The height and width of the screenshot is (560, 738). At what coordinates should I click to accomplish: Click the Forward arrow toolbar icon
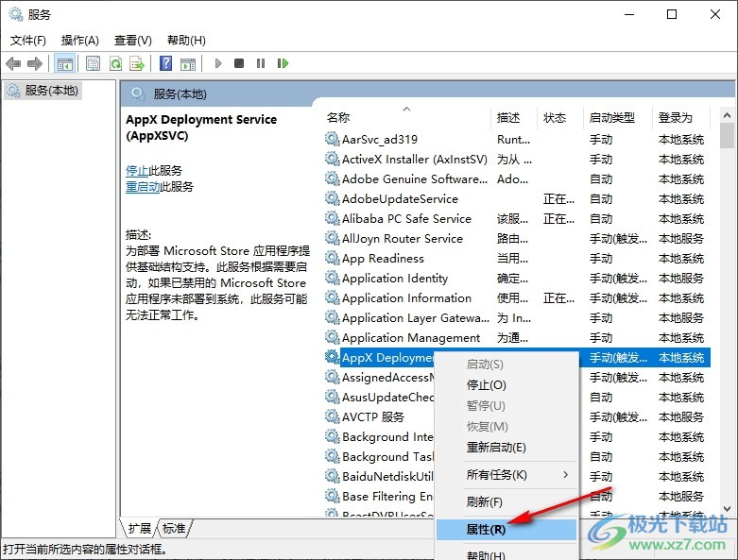point(35,63)
